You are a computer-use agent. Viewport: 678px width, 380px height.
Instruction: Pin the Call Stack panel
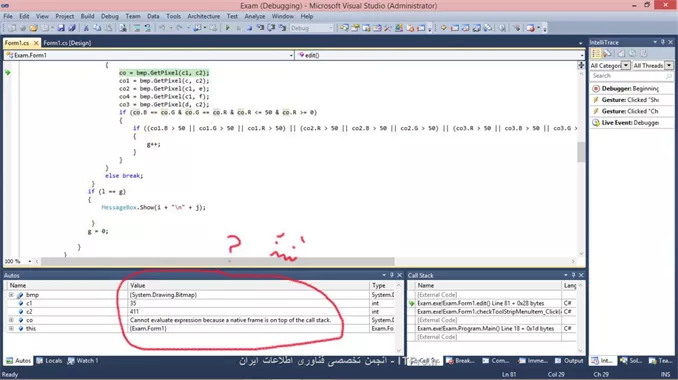573,275
